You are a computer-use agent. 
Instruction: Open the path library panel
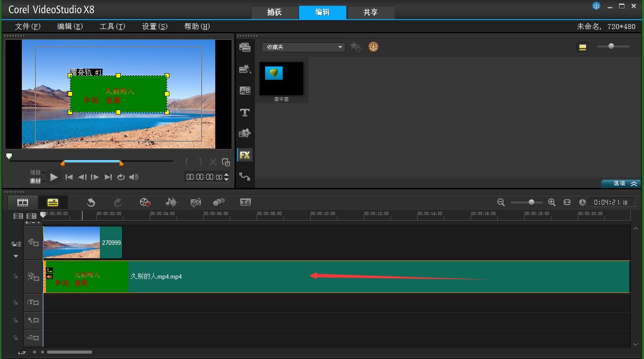pos(245,177)
